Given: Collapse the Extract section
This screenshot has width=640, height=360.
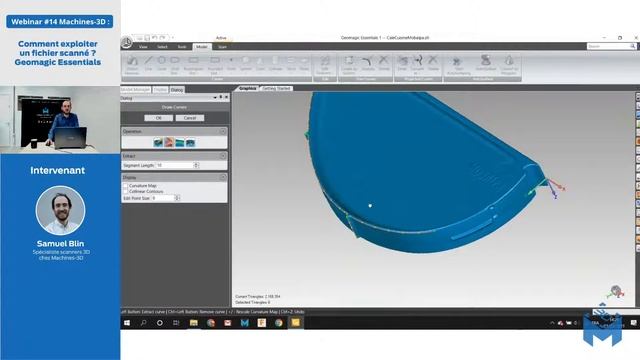Looking at the screenshot, I should point(223,156).
